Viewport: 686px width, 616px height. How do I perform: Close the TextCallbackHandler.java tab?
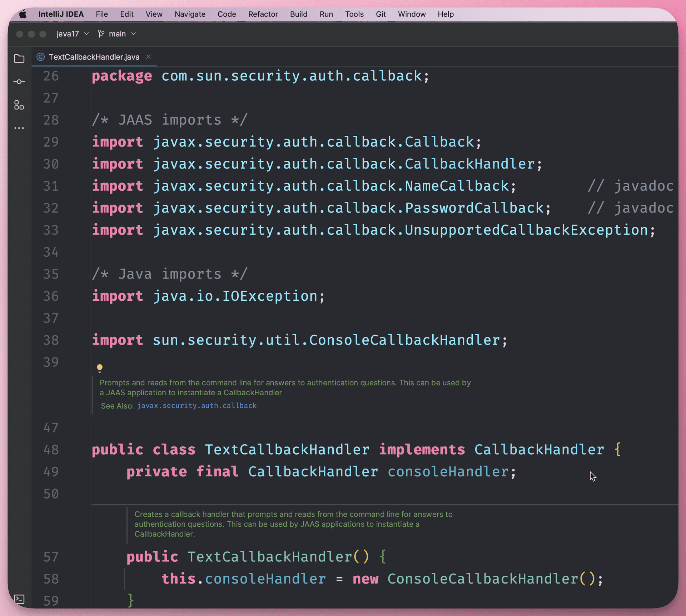tap(149, 57)
